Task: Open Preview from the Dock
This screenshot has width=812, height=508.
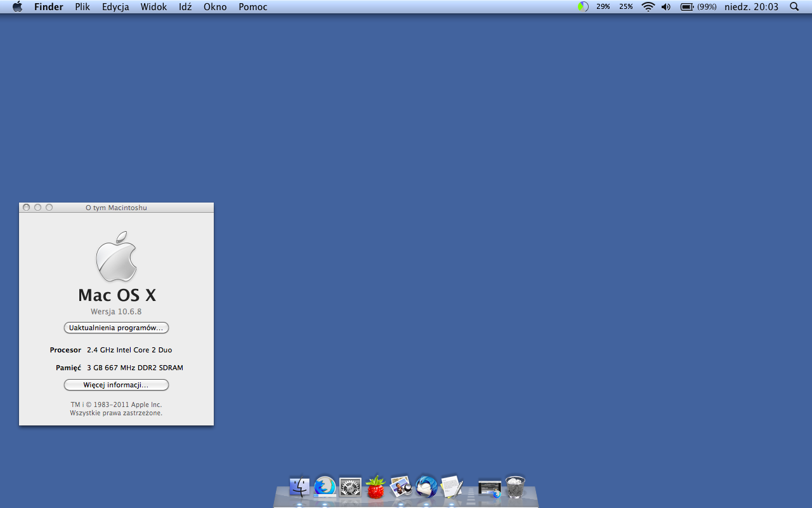Action: click(401, 487)
